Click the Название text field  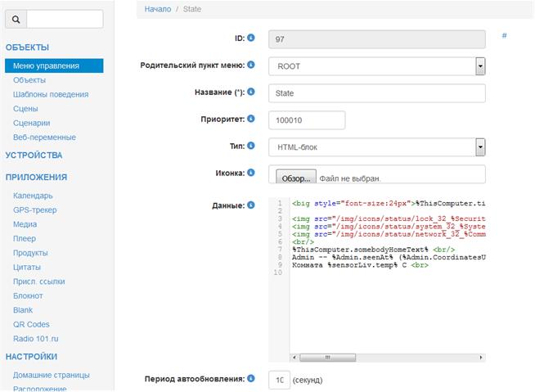pyautogui.click(x=376, y=93)
